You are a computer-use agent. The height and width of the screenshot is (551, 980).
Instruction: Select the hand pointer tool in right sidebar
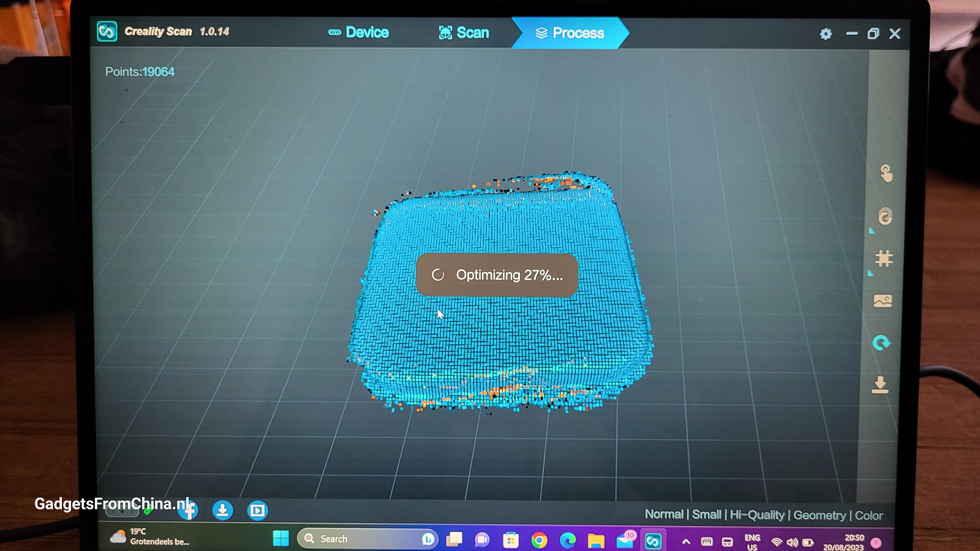886,173
